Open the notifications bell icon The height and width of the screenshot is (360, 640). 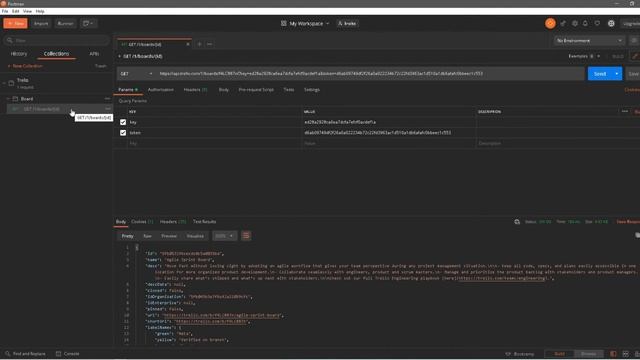(x=585, y=24)
